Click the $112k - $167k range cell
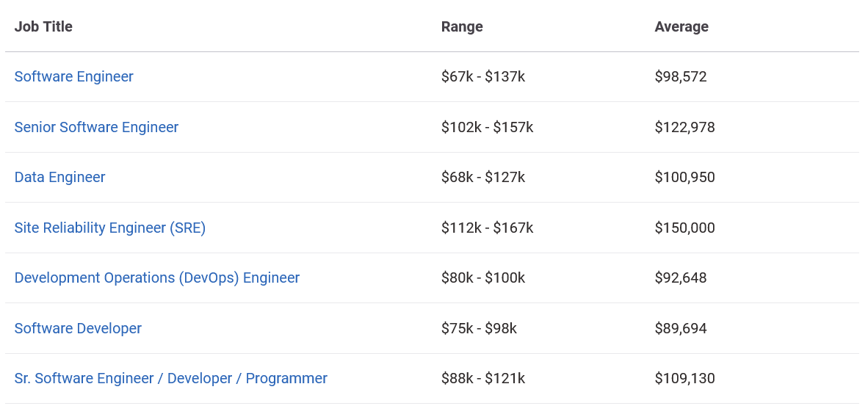 click(x=487, y=228)
